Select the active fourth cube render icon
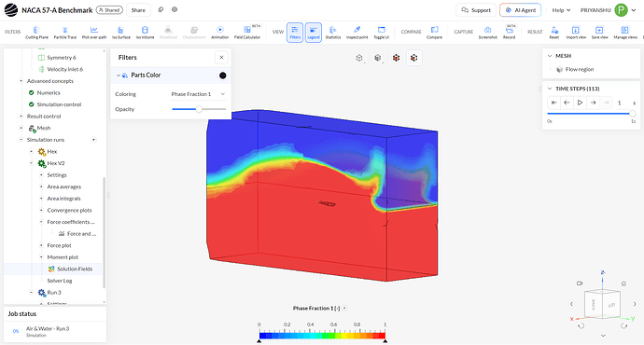The width and height of the screenshot is (644, 345). 414,58
